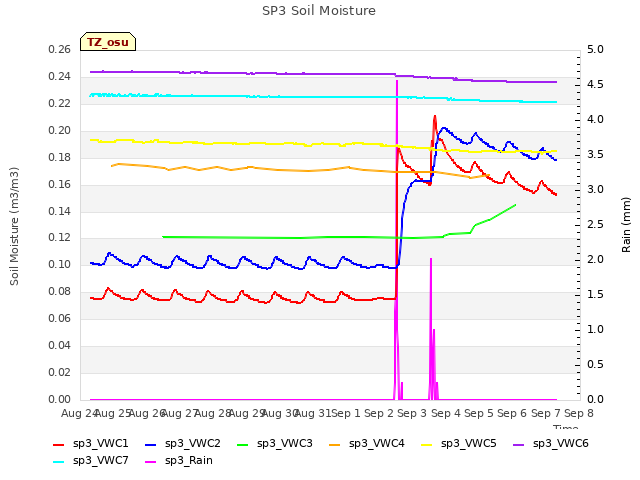Image resolution: width=640 pixels, height=480 pixels.
Task: Select sp3_VWC4 legend label
Action: pos(377,444)
